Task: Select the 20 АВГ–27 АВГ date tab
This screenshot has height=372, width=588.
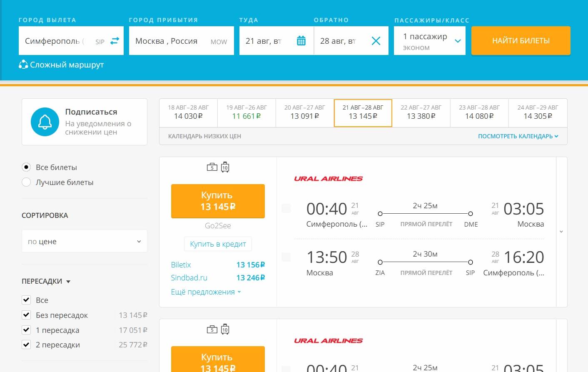Action: pos(305,112)
